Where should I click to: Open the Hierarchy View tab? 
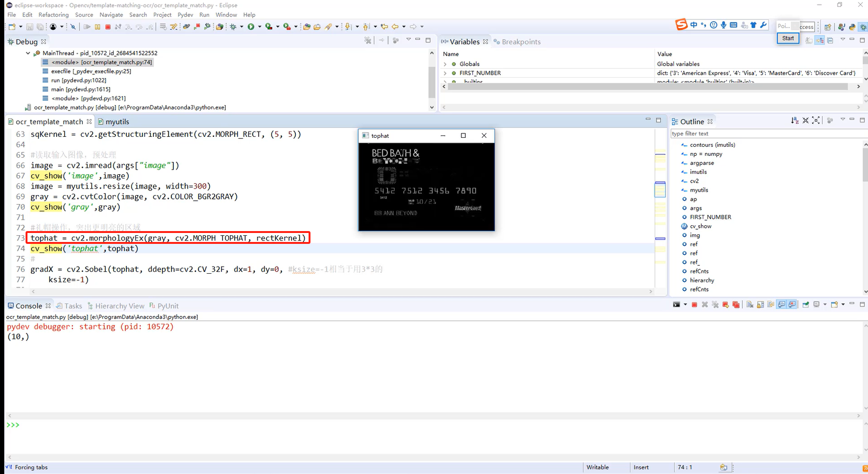115,306
